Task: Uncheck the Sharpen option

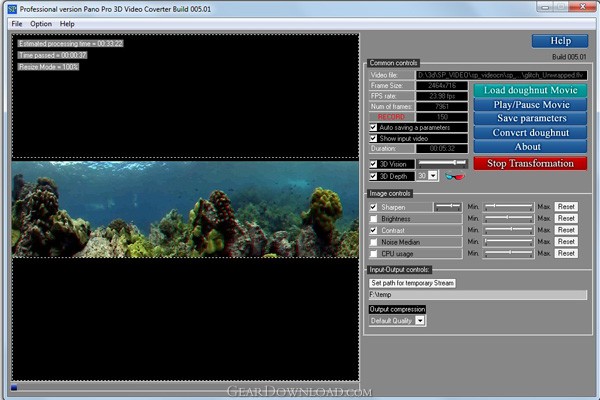Action: tap(373, 207)
